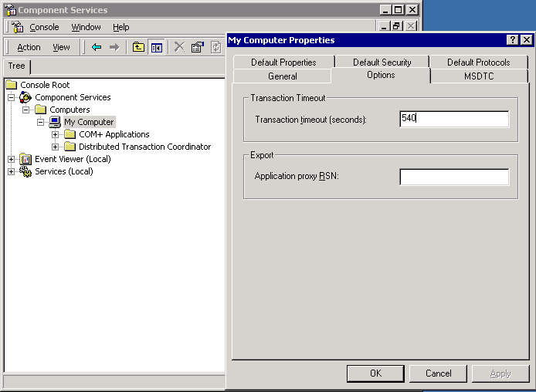Minimize the inner MMC console window
536x392 pixels.
384,26
